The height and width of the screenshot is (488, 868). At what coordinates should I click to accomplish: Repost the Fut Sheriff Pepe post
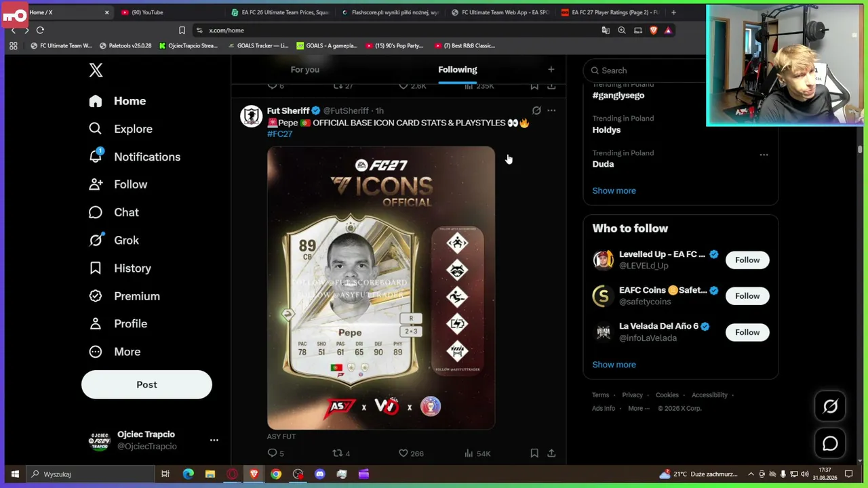pos(341,453)
